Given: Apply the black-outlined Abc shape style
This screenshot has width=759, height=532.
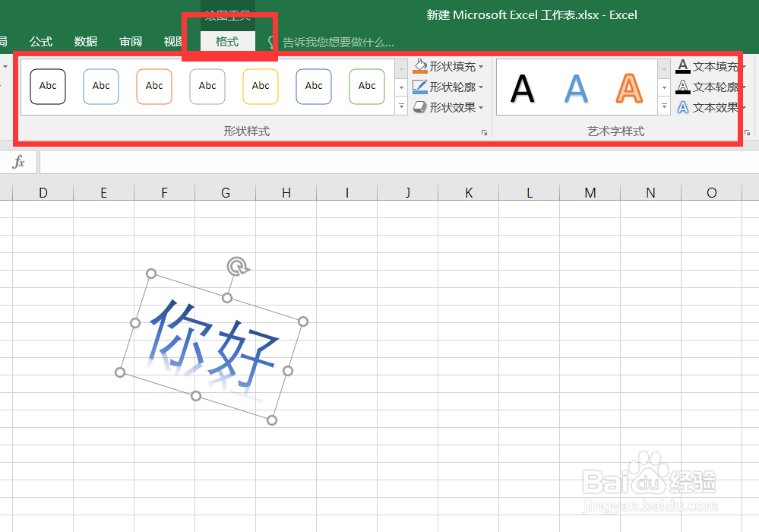Looking at the screenshot, I should [x=47, y=86].
